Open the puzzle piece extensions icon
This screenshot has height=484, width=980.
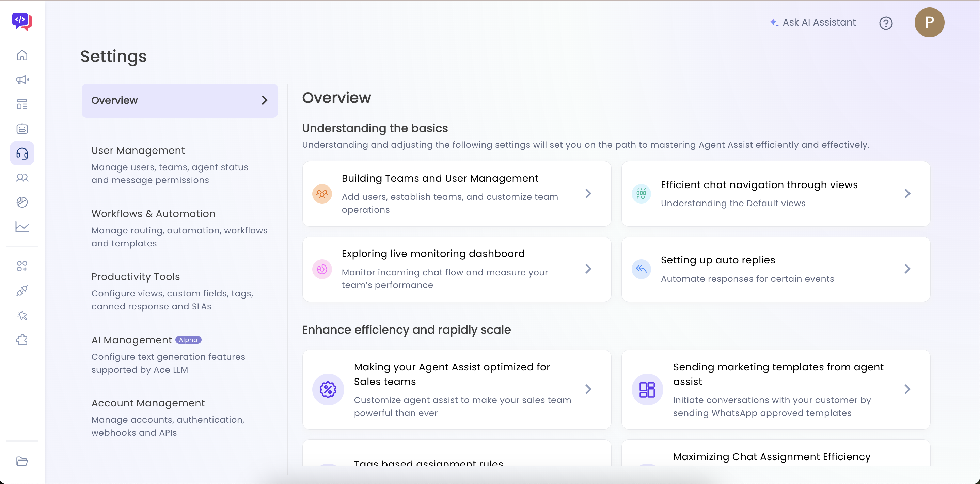click(22, 340)
